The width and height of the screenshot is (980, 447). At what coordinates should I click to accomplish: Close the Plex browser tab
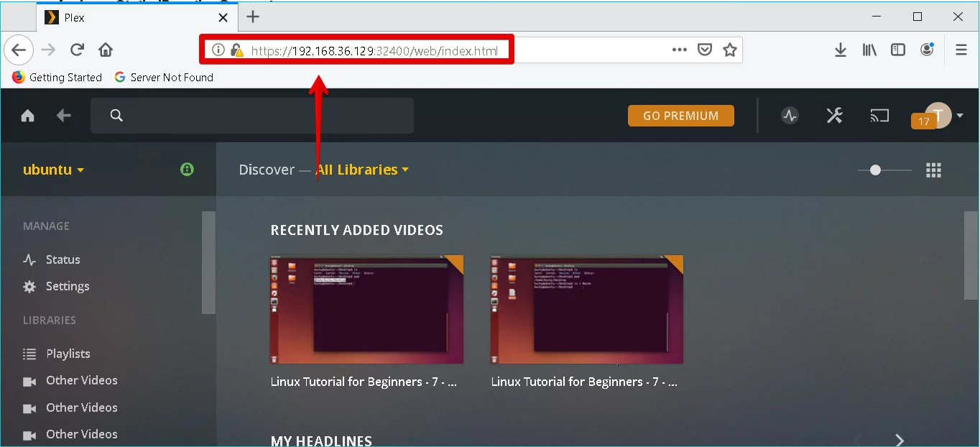click(x=223, y=18)
